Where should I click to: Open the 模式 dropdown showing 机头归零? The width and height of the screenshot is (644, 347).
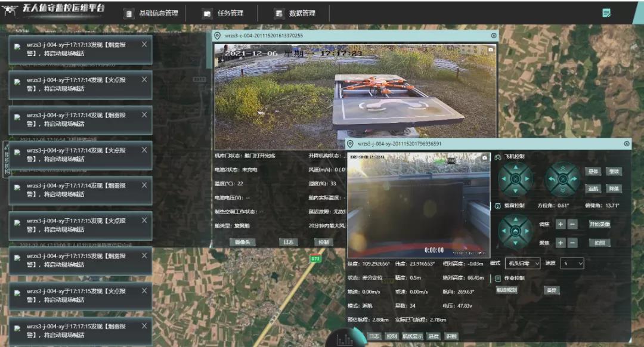pos(522,263)
